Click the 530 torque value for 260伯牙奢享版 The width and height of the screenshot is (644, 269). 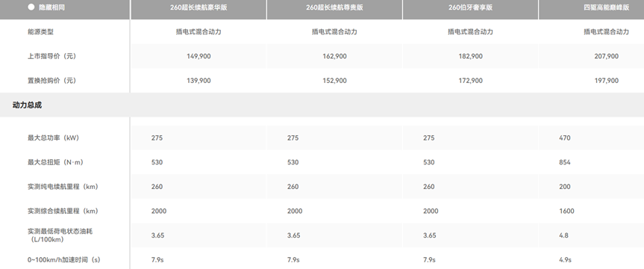pyautogui.click(x=429, y=162)
